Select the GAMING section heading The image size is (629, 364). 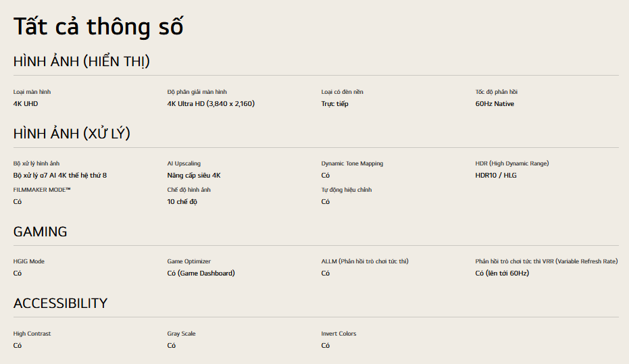(x=41, y=232)
